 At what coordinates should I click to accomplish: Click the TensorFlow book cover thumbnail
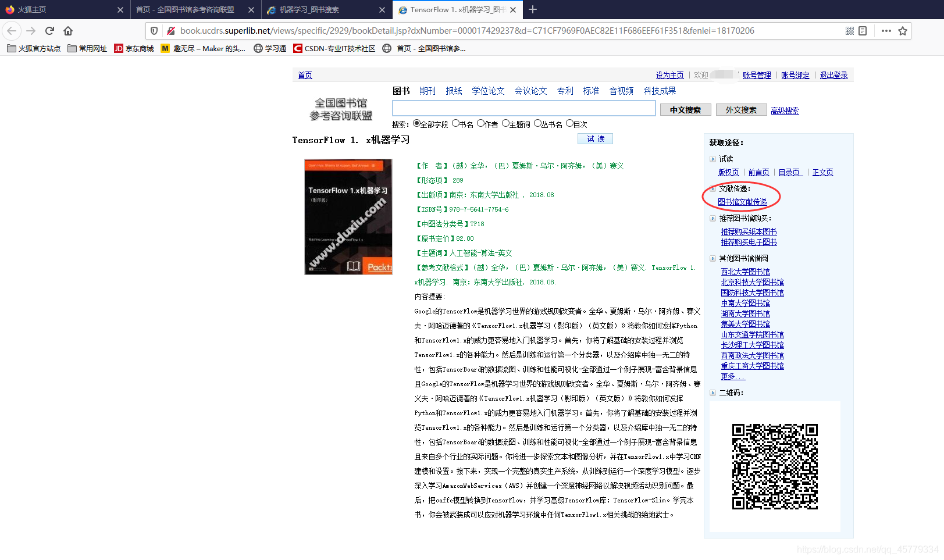click(x=348, y=216)
